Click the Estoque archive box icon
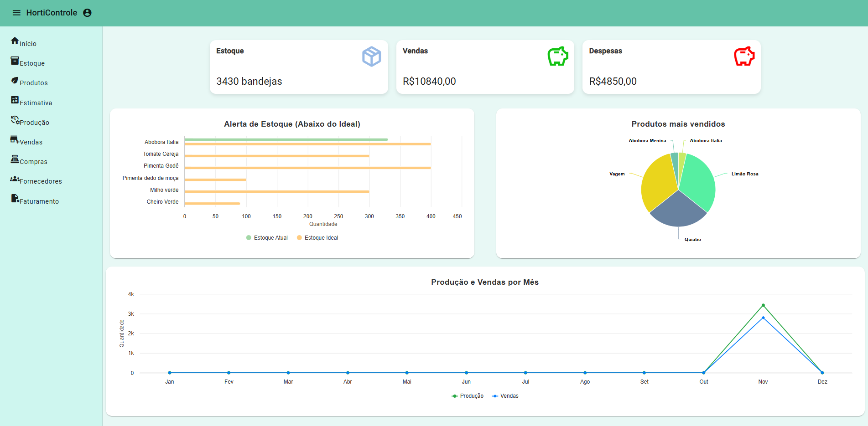The image size is (868, 426). (x=15, y=61)
